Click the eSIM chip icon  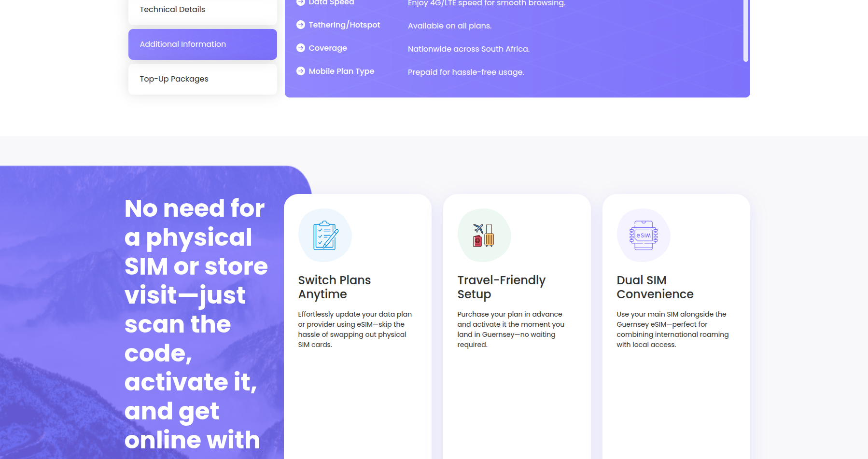click(643, 236)
